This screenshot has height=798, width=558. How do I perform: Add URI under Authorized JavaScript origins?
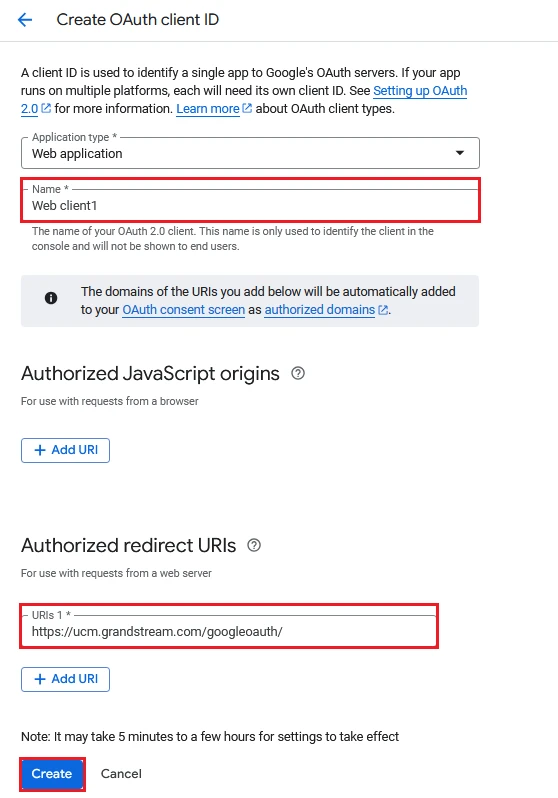[x=65, y=450]
